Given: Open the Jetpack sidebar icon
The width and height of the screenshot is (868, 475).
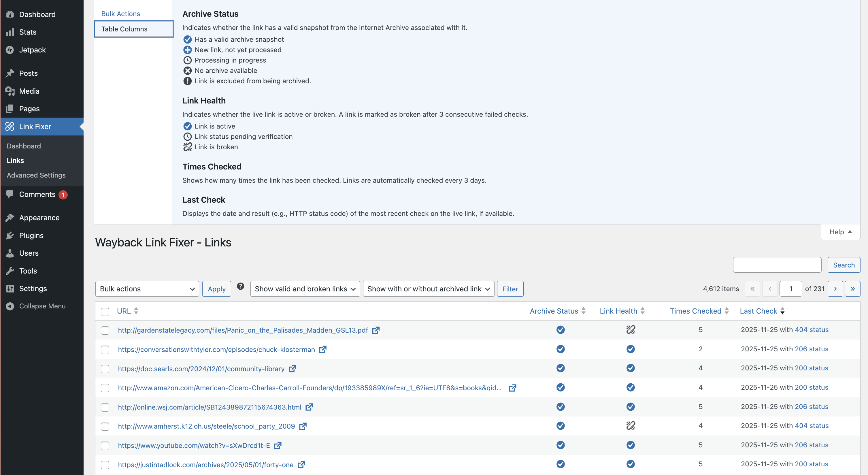Looking at the screenshot, I should [10, 50].
